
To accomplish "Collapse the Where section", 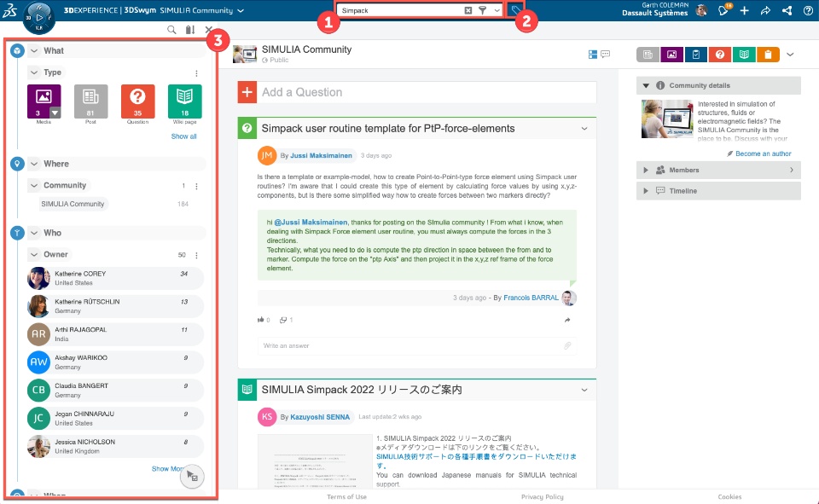I will coord(34,164).
